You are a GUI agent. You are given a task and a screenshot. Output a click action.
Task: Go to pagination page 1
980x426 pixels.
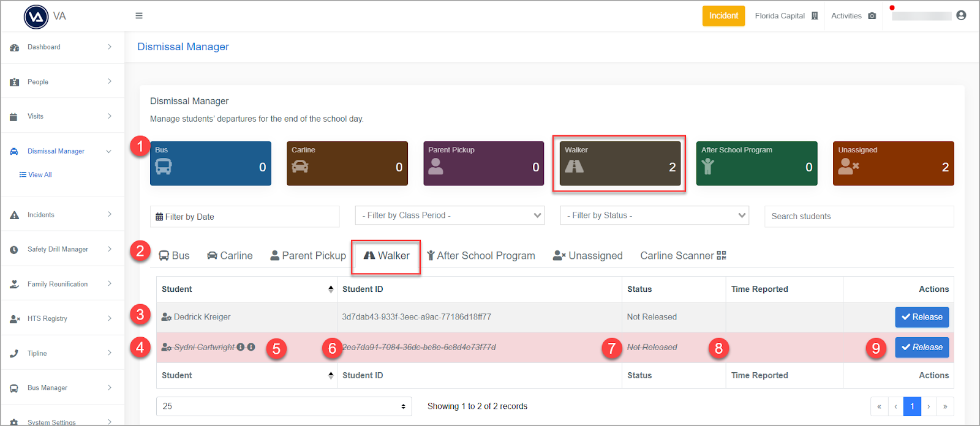[912, 406]
